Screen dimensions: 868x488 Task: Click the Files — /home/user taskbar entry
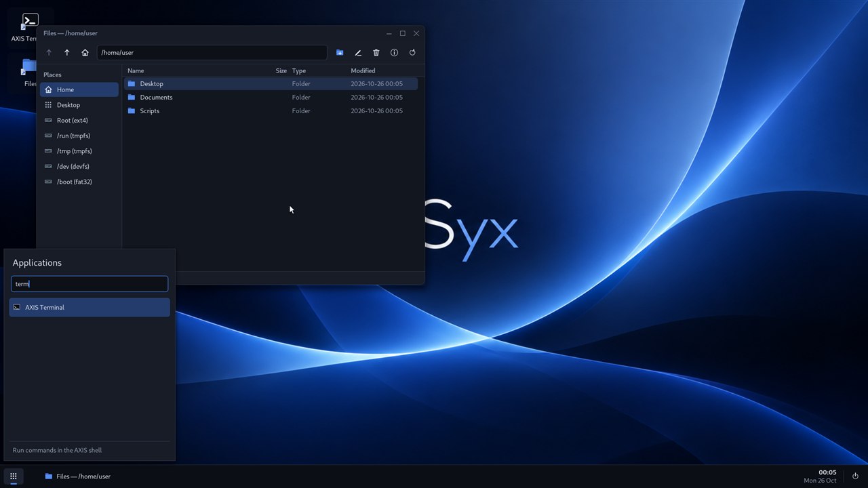77,476
